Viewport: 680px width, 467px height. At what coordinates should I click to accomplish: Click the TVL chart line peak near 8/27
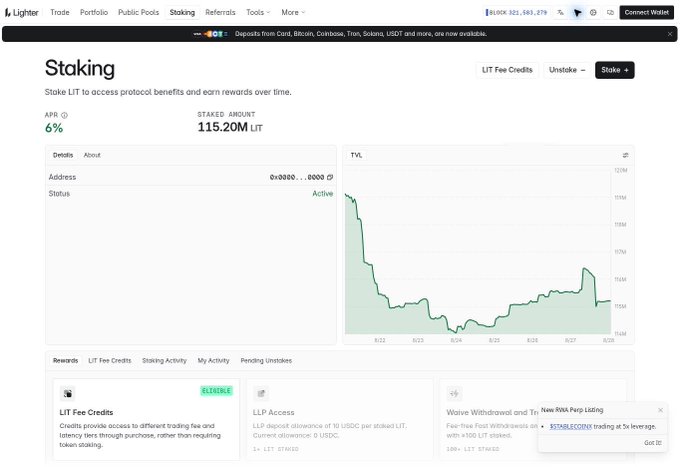[x=584, y=269]
